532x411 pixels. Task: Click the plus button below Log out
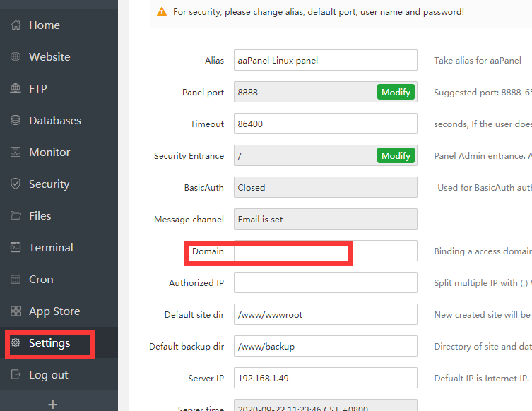[x=52, y=405]
